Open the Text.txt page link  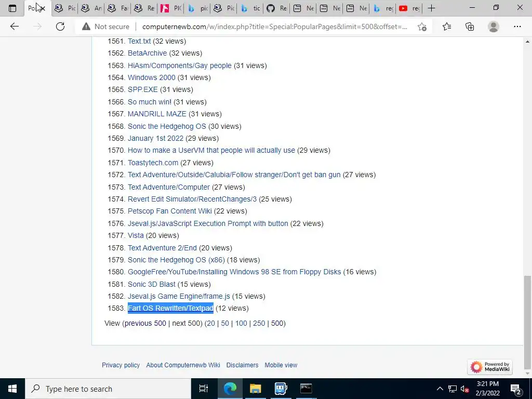pos(139,41)
